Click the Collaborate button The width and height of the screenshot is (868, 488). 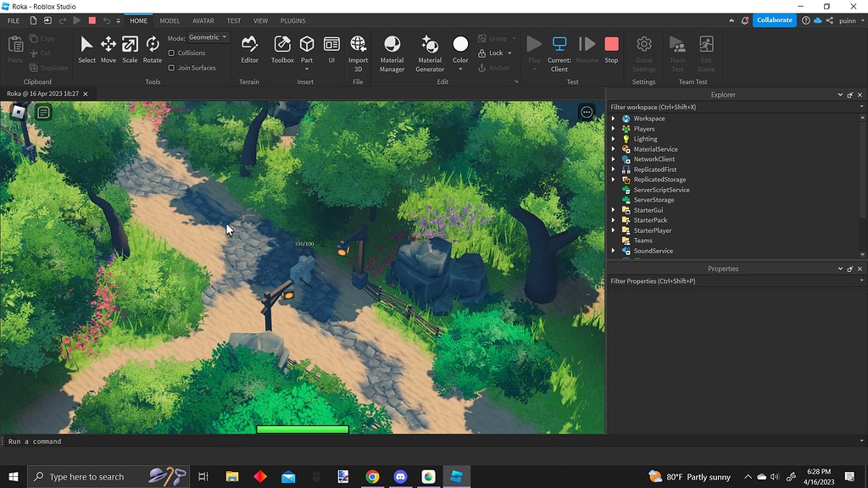click(x=774, y=19)
